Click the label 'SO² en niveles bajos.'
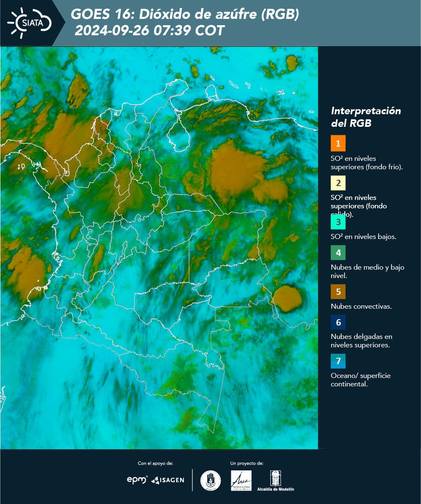 pyautogui.click(x=363, y=236)
